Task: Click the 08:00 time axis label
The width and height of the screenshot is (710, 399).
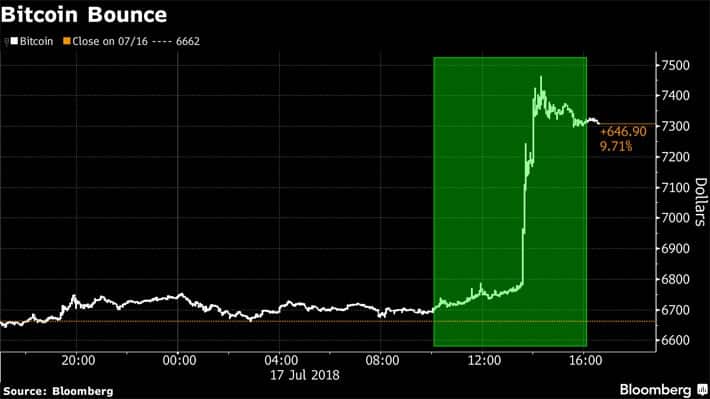Action: point(383,361)
